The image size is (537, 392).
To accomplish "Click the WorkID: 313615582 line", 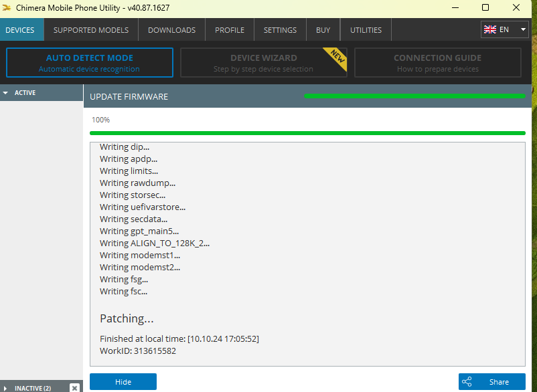I will click(x=138, y=351).
